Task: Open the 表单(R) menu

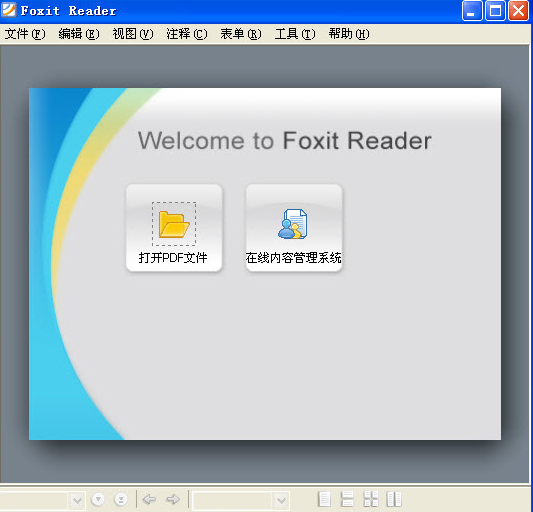Action: coord(241,34)
